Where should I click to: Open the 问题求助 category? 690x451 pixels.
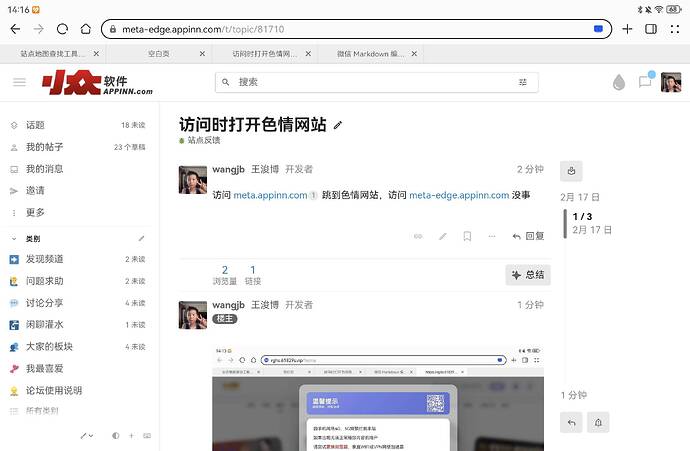coord(77,281)
